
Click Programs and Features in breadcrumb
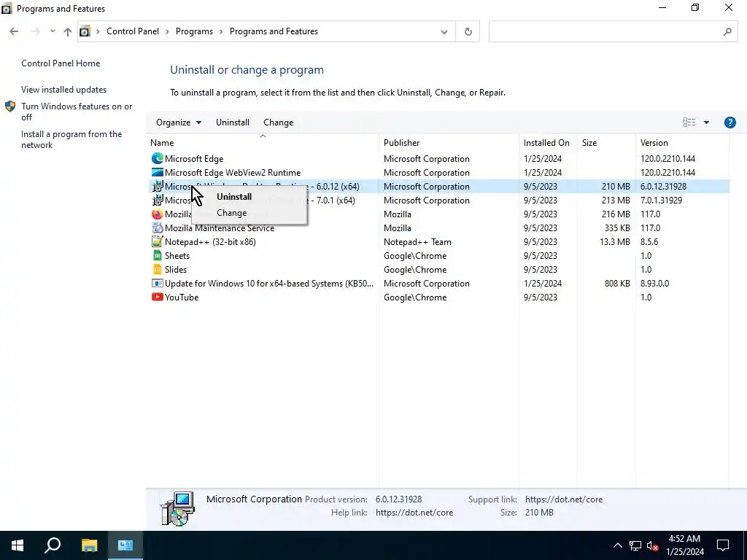pyautogui.click(x=274, y=31)
